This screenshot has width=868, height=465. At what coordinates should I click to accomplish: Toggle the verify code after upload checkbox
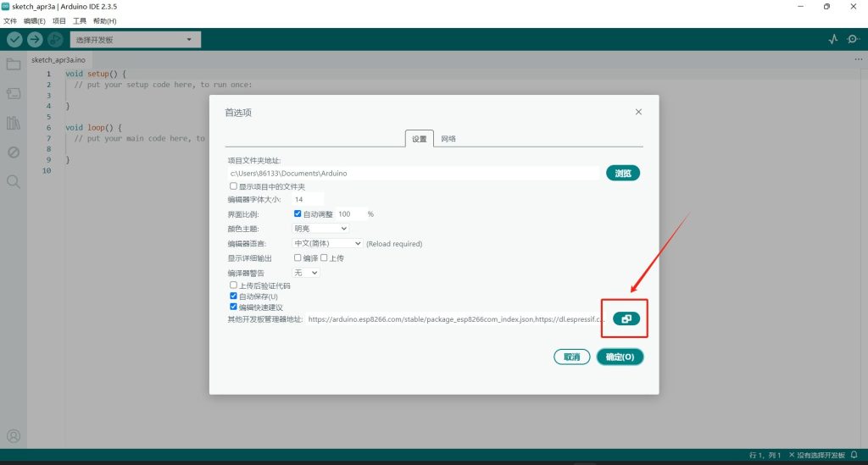point(233,285)
